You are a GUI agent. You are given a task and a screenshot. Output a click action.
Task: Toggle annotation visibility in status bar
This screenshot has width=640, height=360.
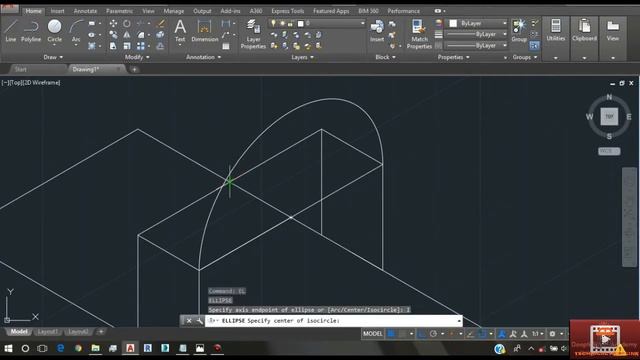(x=502, y=334)
